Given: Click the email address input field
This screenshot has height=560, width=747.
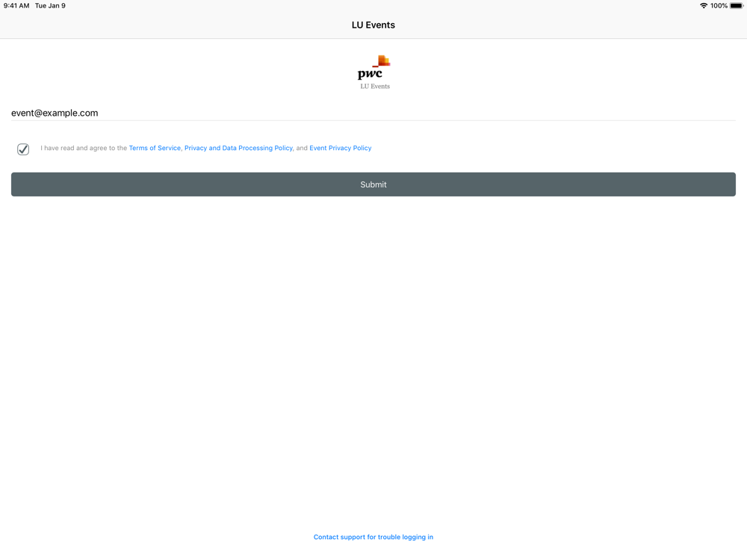Looking at the screenshot, I should [373, 113].
